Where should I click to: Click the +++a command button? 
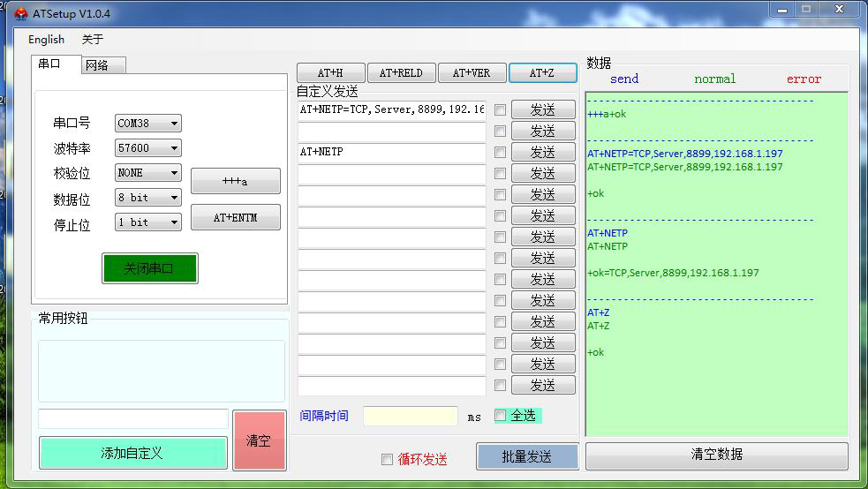(x=235, y=181)
